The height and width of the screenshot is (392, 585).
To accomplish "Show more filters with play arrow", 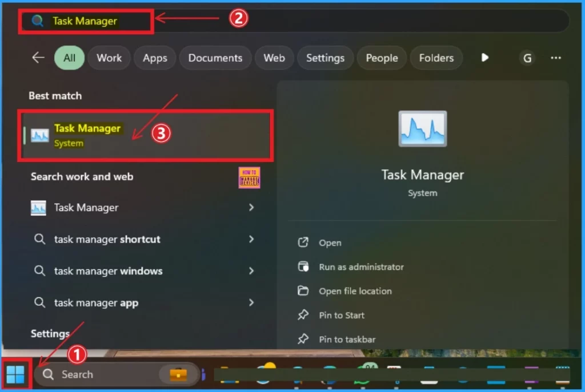I will click(484, 58).
